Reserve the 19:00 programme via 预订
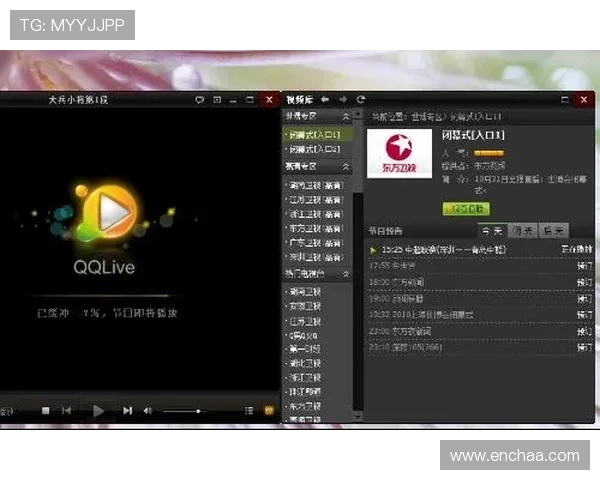 [x=584, y=299]
